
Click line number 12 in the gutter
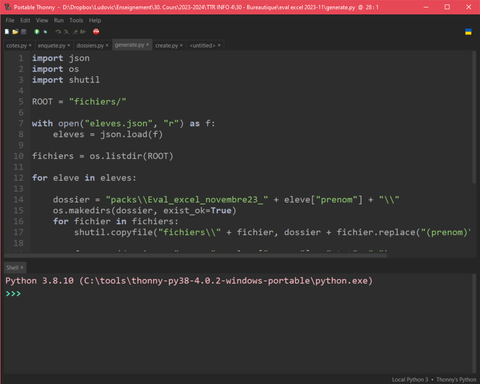click(19, 178)
